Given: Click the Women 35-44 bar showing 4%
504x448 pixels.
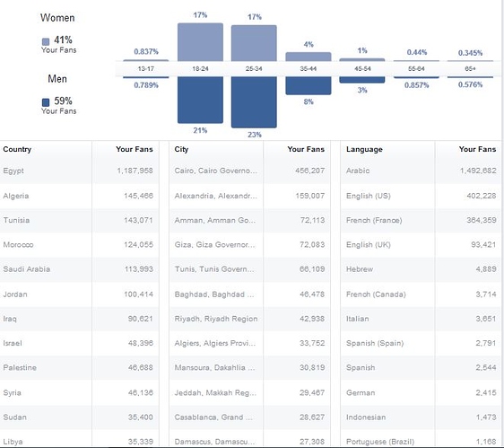Looking at the screenshot, I should pyautogui.click(x=308, y=57).
